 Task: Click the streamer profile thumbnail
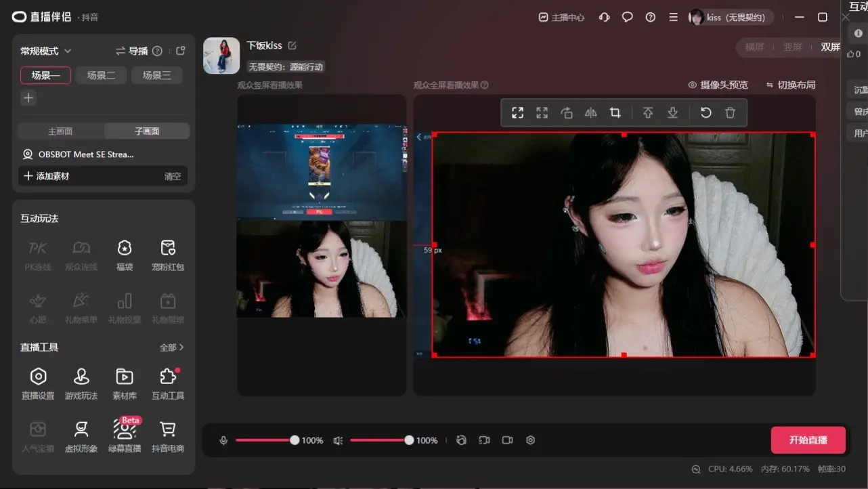coord(221,56)
